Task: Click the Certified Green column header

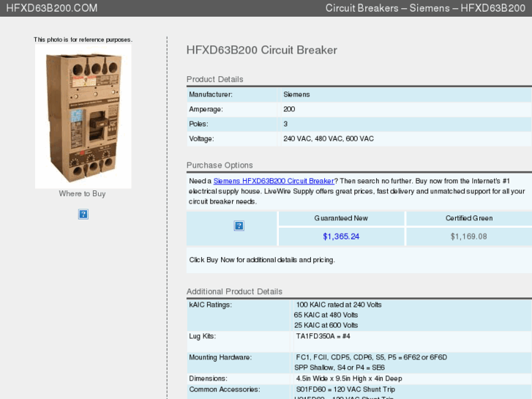Action: click(468, 218)
